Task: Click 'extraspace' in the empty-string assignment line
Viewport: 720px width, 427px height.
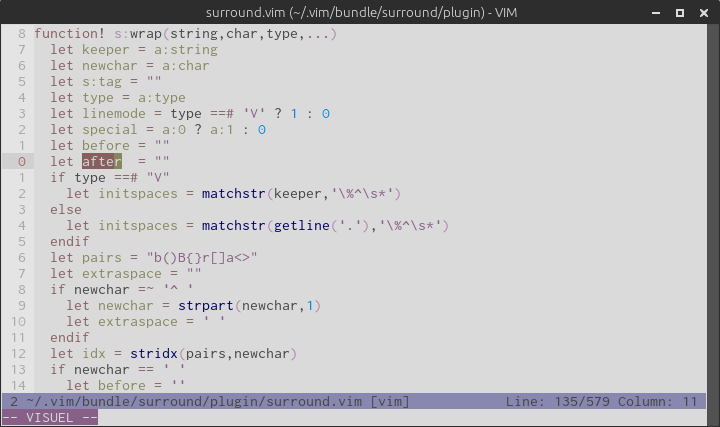Action: (x=122, y=274)
